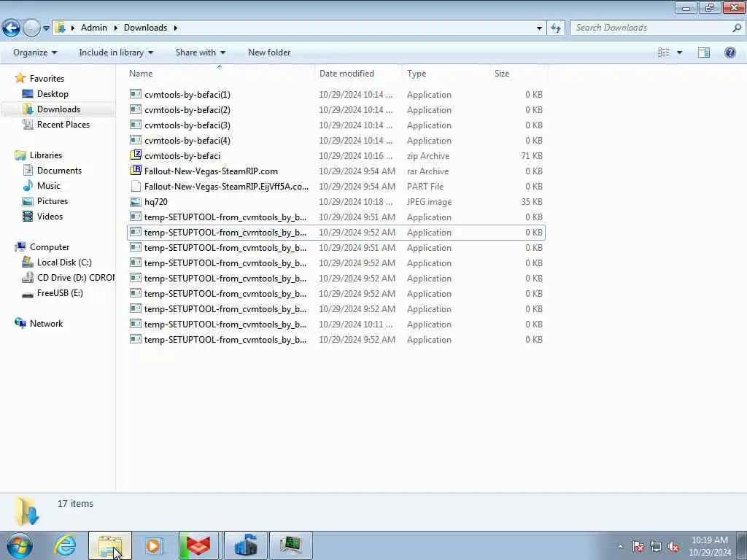Select the hq720 JPEG image icon

point(135,201)
